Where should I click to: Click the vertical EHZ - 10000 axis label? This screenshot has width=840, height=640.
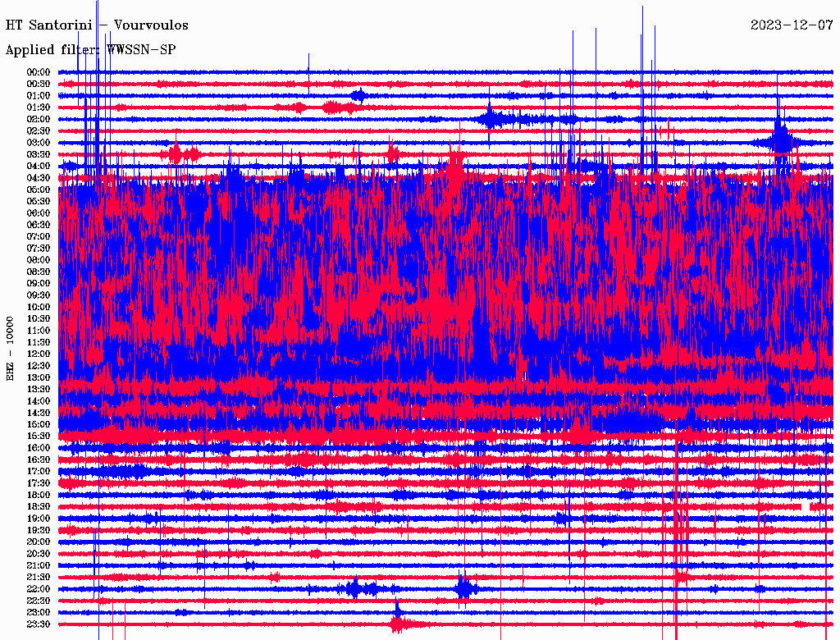coord(11,347)
